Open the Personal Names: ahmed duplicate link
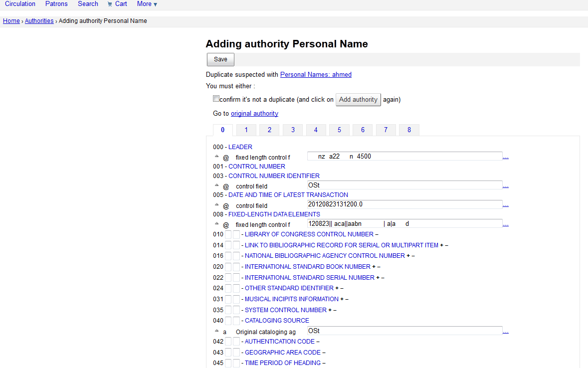The width and height of the screenshot is (588, 368). pyautogui.click(x=316, y=75)
